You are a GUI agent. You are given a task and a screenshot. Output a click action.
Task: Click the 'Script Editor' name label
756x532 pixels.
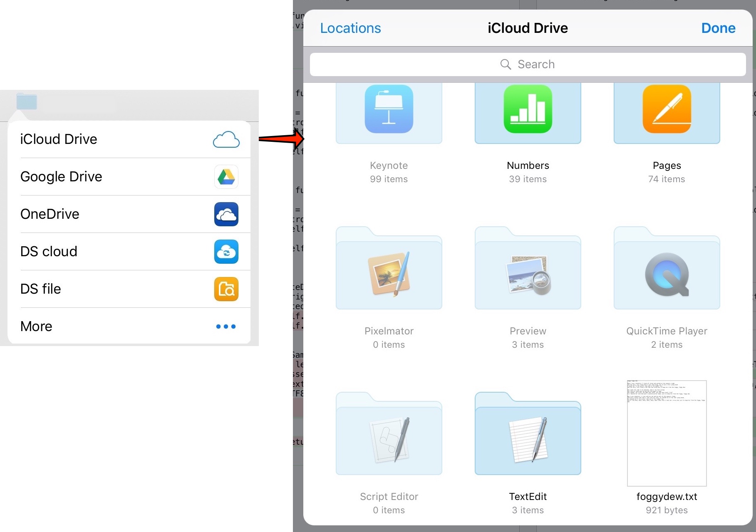tap(389, 497)
